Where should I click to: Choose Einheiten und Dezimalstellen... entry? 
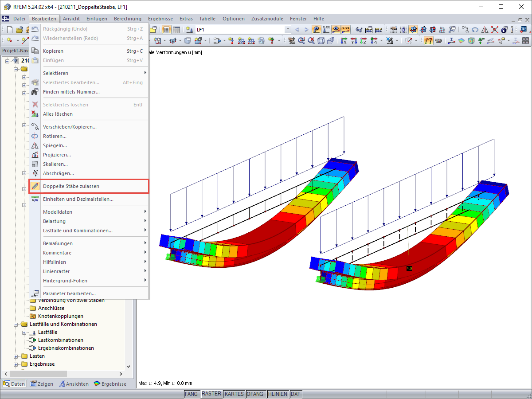(89, 199)
